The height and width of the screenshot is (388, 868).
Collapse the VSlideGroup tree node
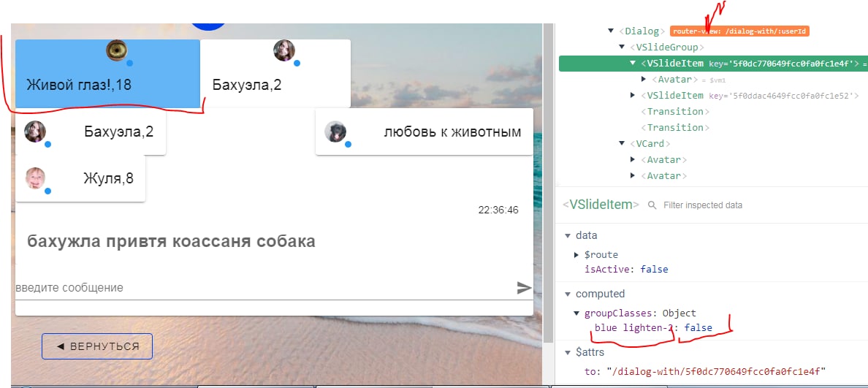click(622, 47)
